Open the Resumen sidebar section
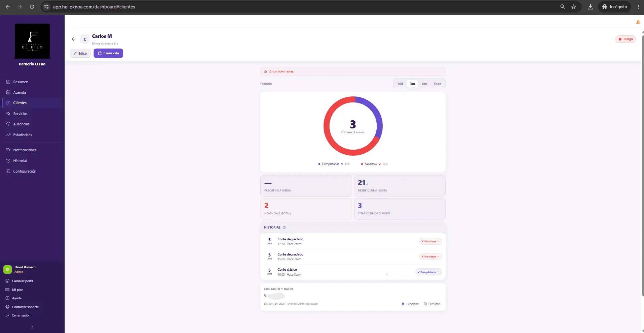The image size is (644, 333). [32, 82]
